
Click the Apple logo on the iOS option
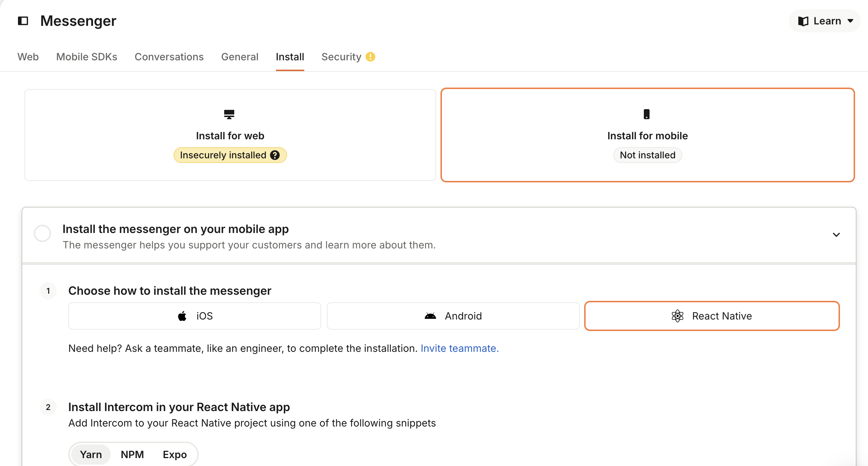pyautogui.click(x=183, y=316)
